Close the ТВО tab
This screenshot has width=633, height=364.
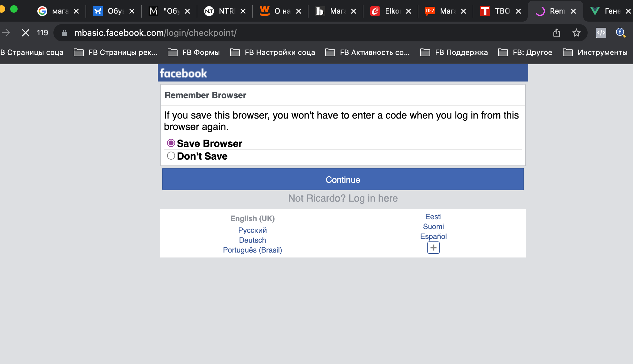(x=518, y=11)
